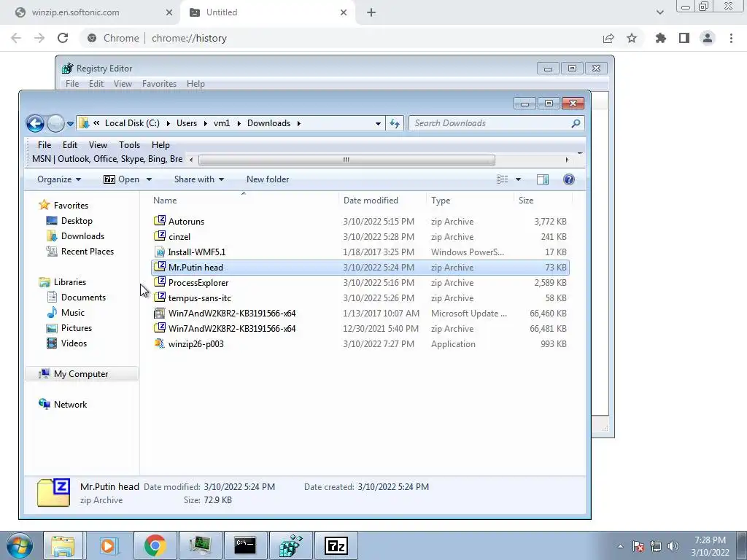
Task: Open the Pictures library
Action: [76, 328]
